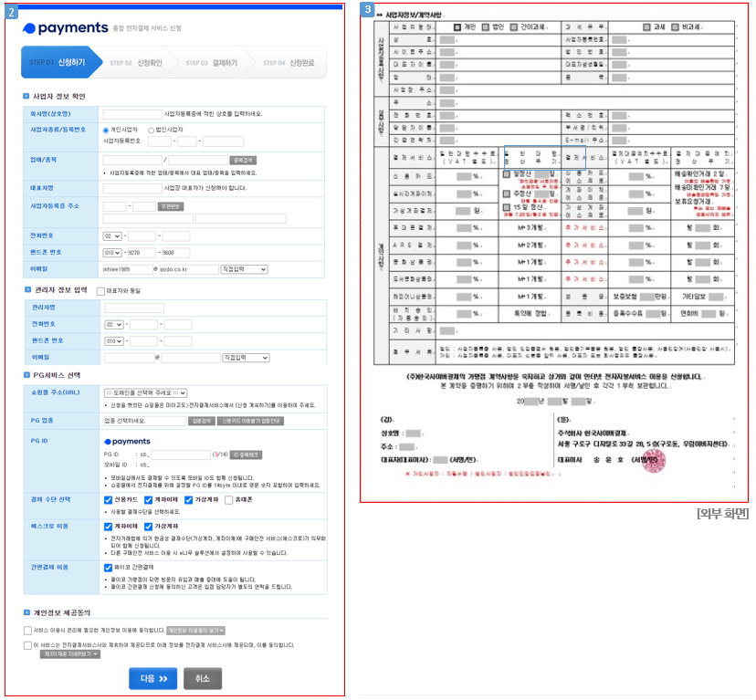Click the STEP 03 결제하기 step tab
This screenshot has width=756, height=700.
pyautogui.click(x=211, y=63)
